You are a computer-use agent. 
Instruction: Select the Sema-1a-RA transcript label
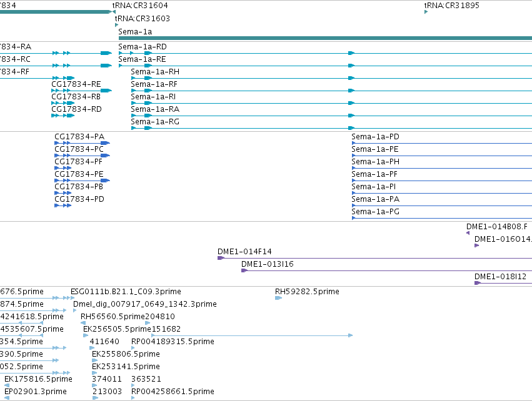155,109
